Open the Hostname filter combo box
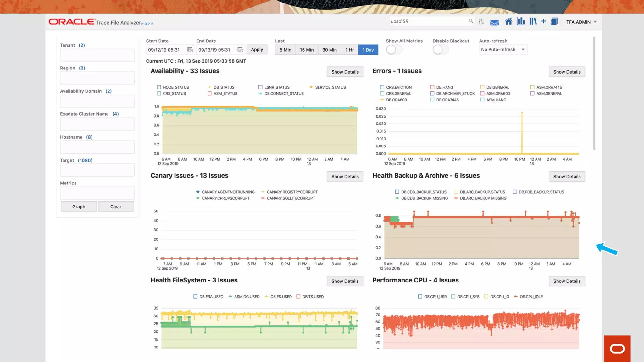 [97, 147]
